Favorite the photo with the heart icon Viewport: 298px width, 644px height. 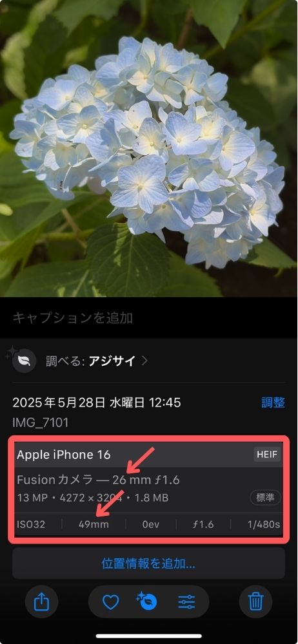[x=110, y=602]
